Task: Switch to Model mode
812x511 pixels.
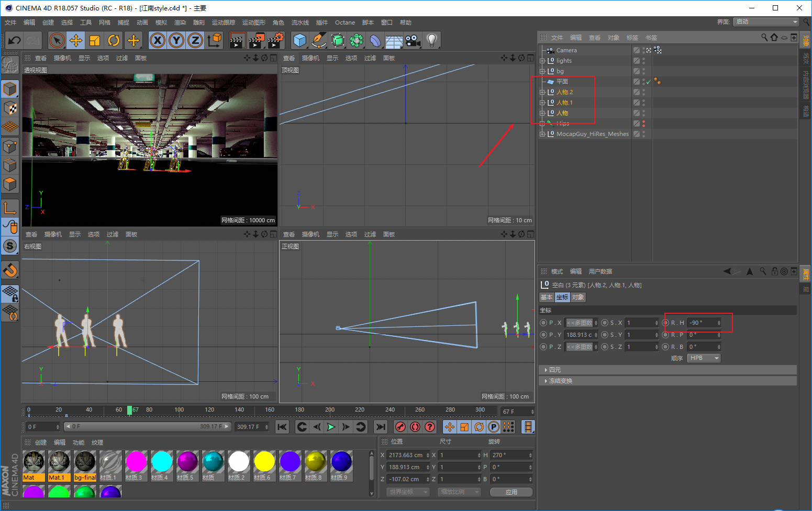Action: click(x=10, y=89)
